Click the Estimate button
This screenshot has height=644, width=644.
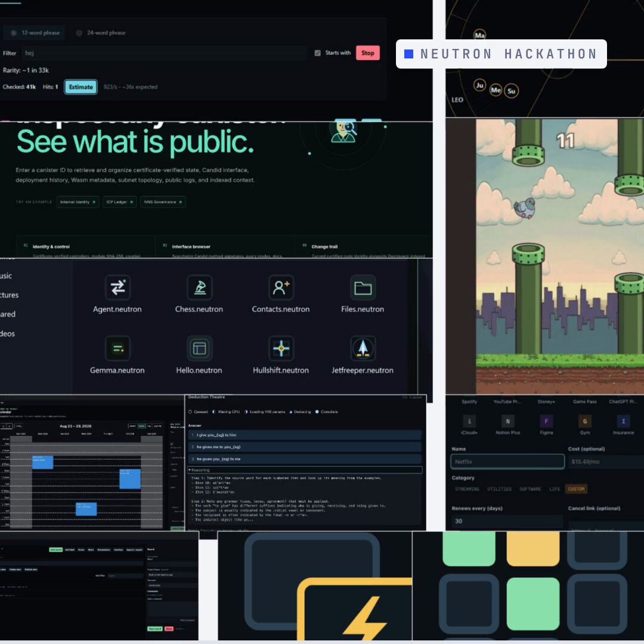pyautogui.click(x=81, y=87)
